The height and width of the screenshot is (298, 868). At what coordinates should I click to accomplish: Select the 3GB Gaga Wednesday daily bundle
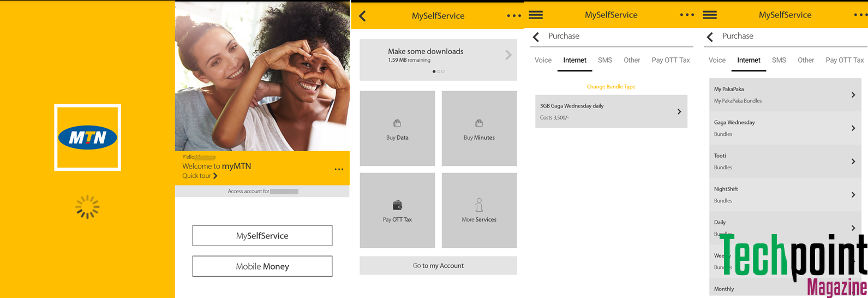click(611, 111)
